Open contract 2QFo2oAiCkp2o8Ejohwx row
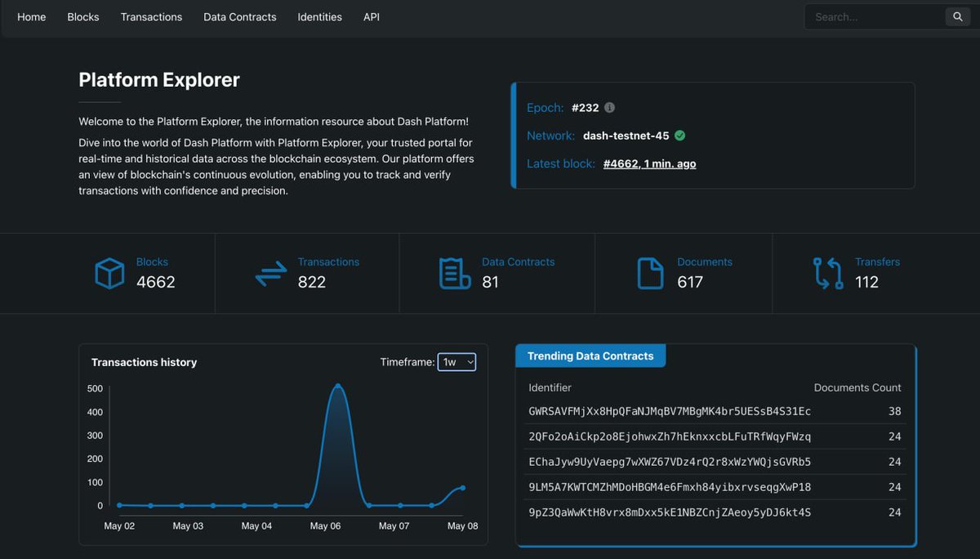The height and width of the screenshot is (559, 980). (715, 437)
